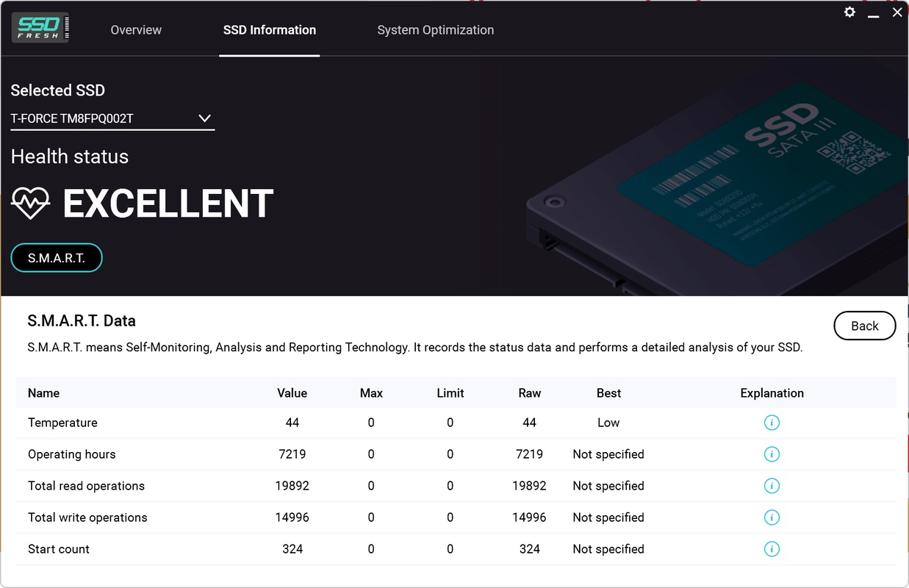The height and width of the screenshot is (588, 909).
Task: Click the S.M.A.R.T. button
Action: pos(57,258)
